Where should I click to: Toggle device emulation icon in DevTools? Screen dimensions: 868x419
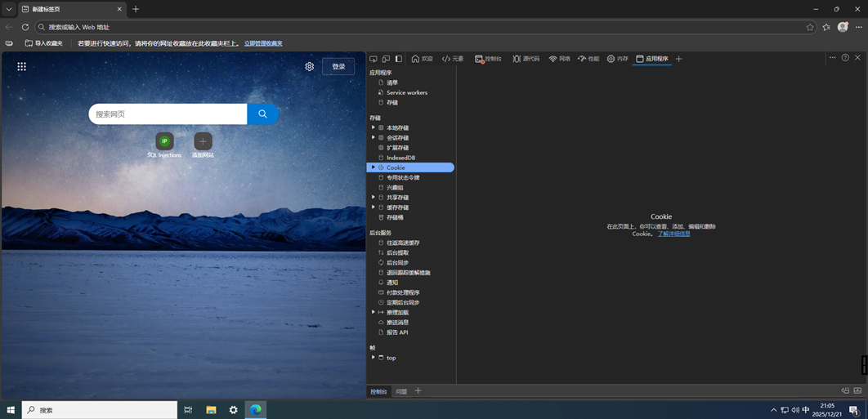click(386, 59)
